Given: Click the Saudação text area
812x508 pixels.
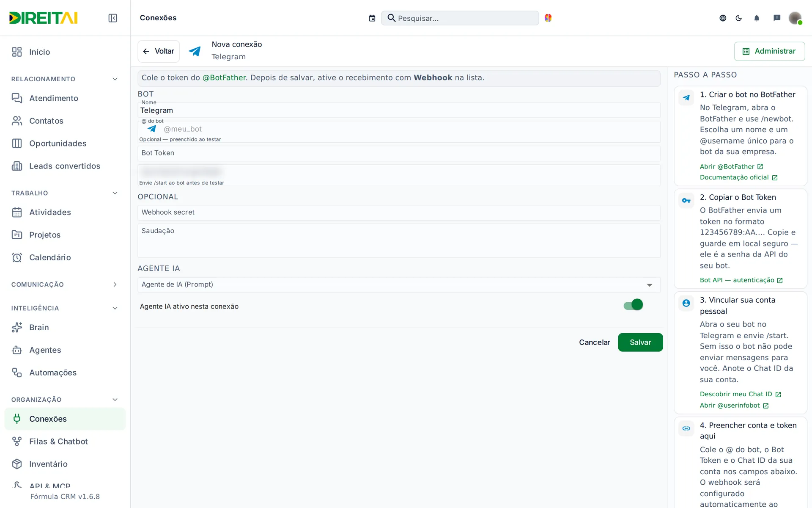Looking at the screenshot, I should coord(399,240).
